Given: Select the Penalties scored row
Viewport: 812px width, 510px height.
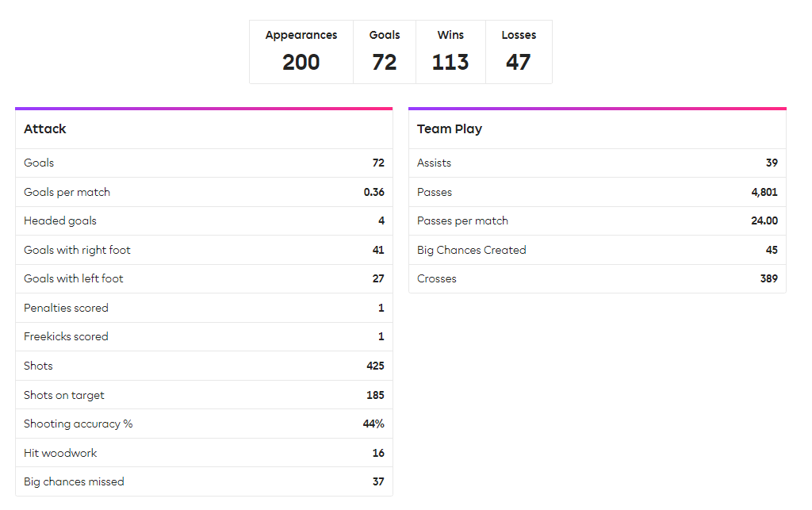Looking at the screenshot, I should point(204,308).
